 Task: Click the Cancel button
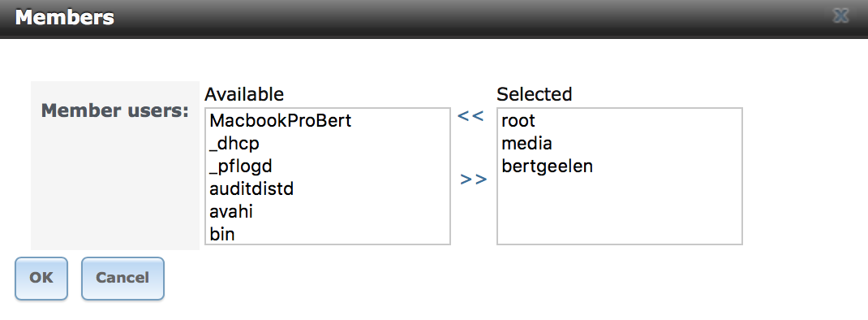[x=122, y=278]
